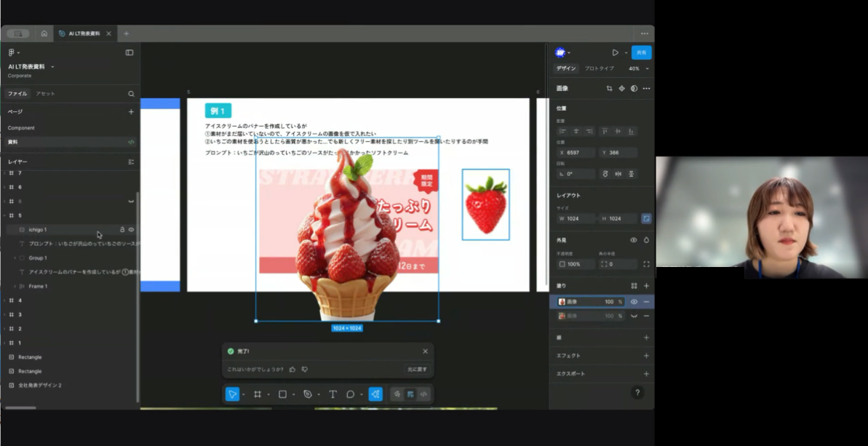Click the present play button

click(x=615, y=52)
